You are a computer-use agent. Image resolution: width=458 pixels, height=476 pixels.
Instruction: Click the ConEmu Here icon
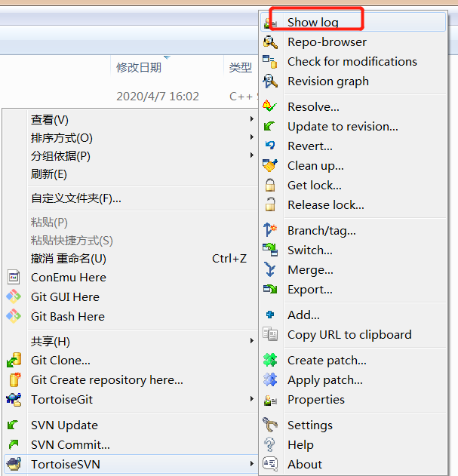(x=14, y=277)
